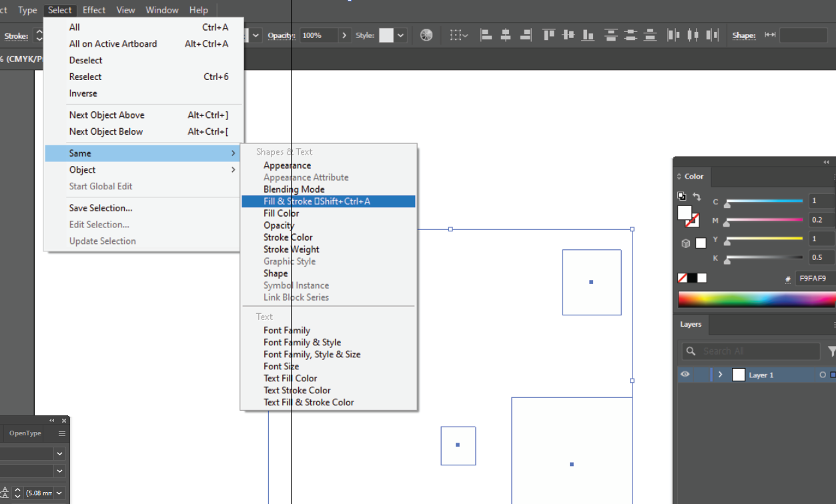Screen dimensions: 836x504
Task: Click Layer 1 selection indicator square
Action: (833, 375)
